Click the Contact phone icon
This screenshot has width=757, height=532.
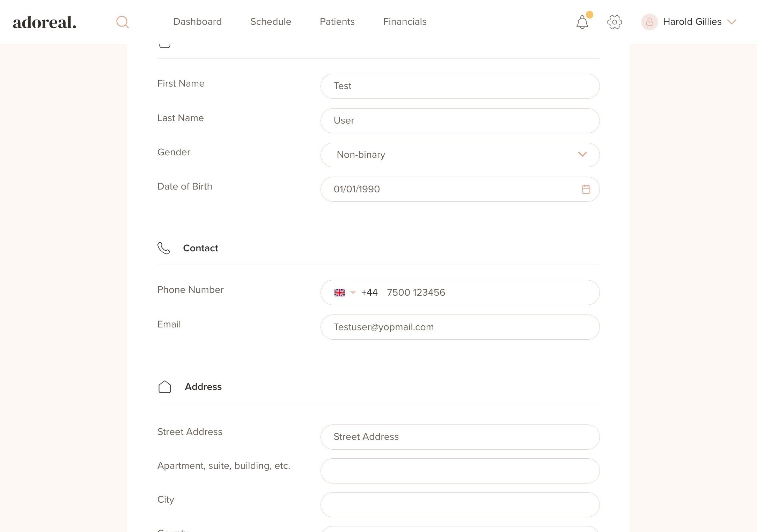[163, 248]
